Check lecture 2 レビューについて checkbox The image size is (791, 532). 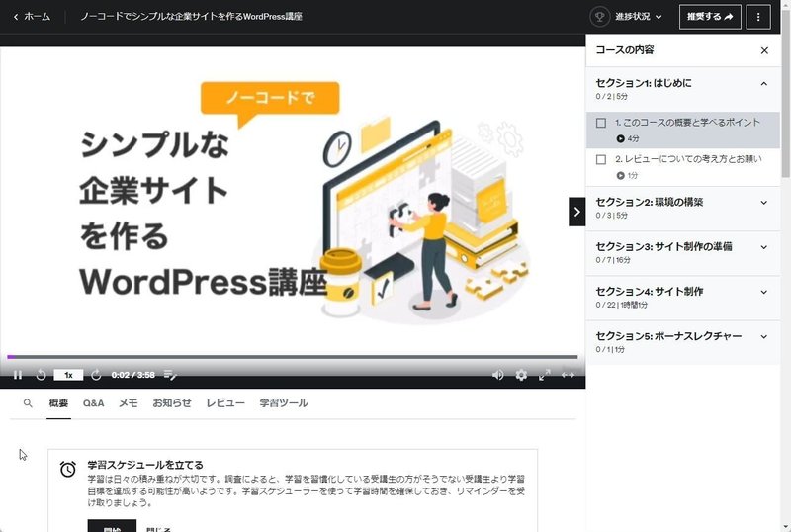(x=601, y=159)
